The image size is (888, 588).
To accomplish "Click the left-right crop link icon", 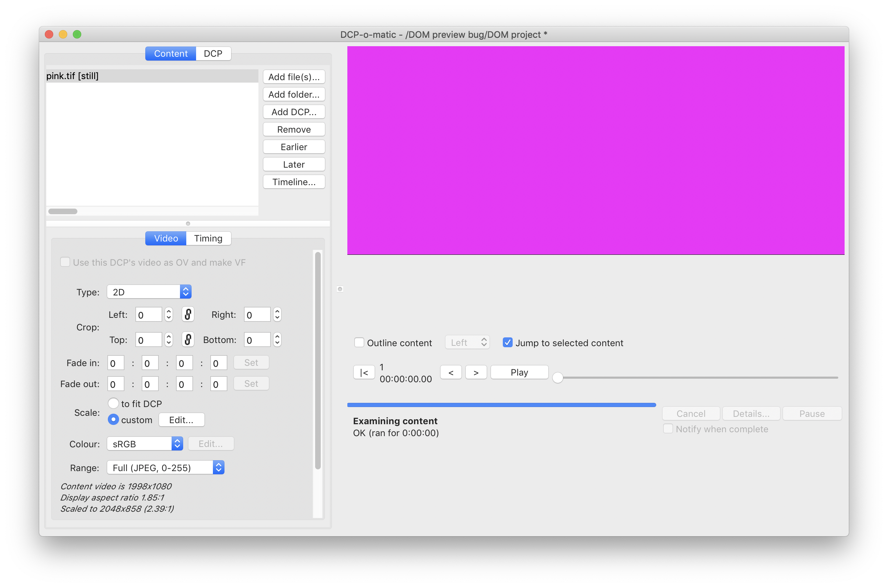I will point(188,314).
